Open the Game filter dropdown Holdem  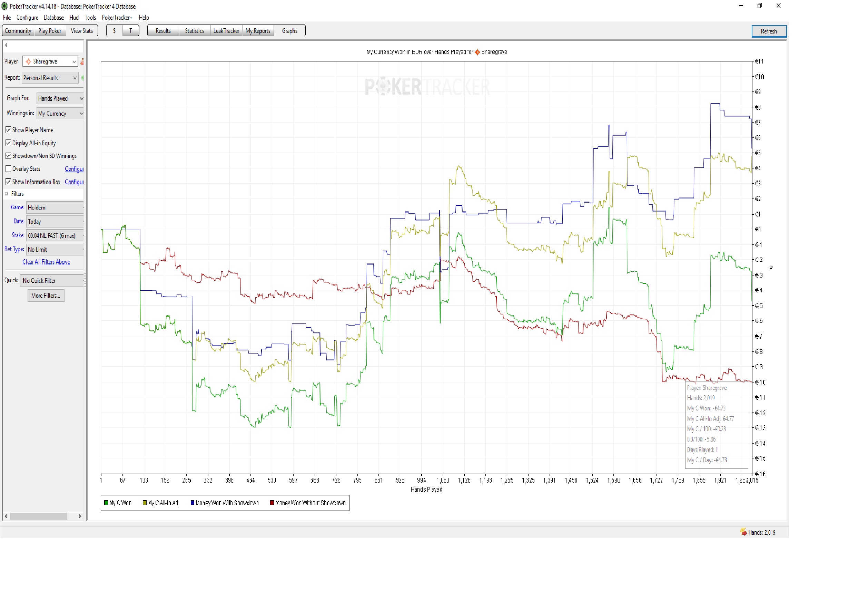click(x=55, y=207)
